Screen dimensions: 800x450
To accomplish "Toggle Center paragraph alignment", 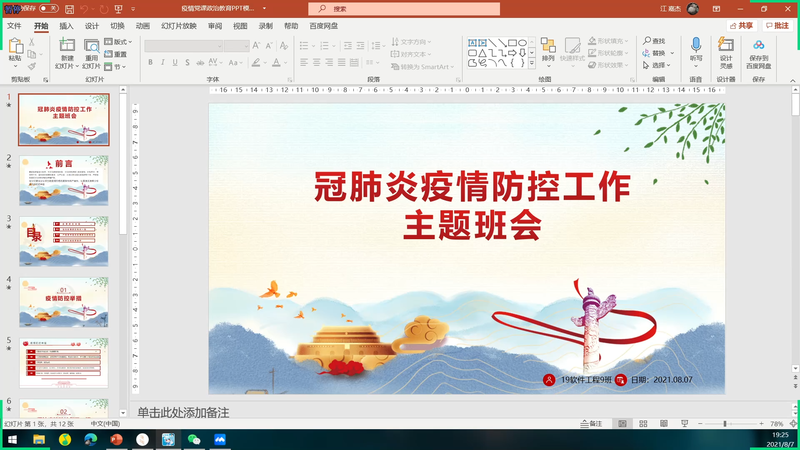I will pos(316,62).
